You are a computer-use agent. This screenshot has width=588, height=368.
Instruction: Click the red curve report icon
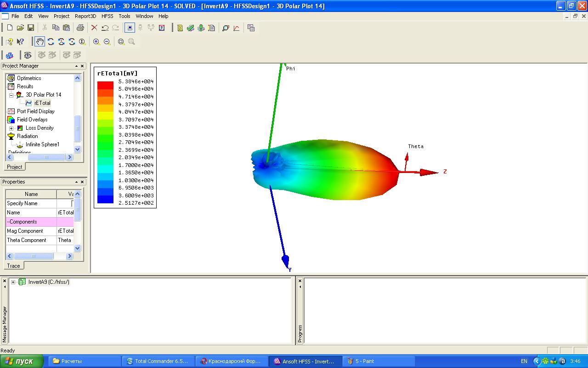point(237,28)
